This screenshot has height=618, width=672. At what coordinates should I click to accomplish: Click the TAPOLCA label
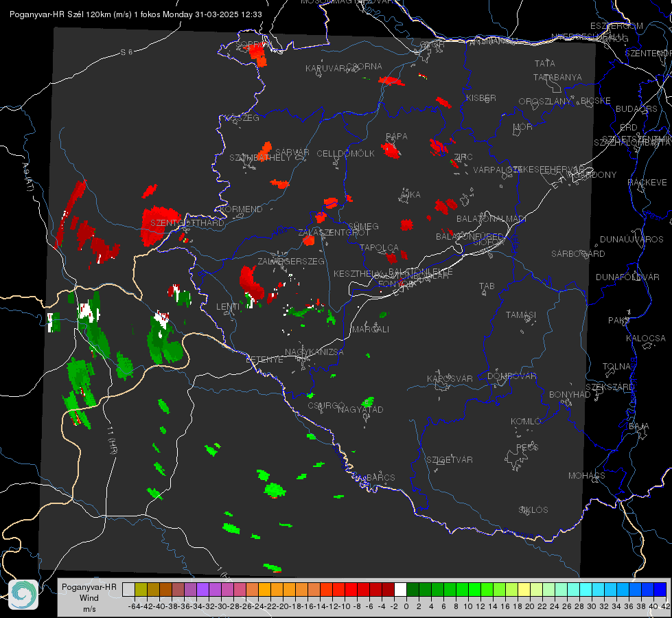coord(379,247)
